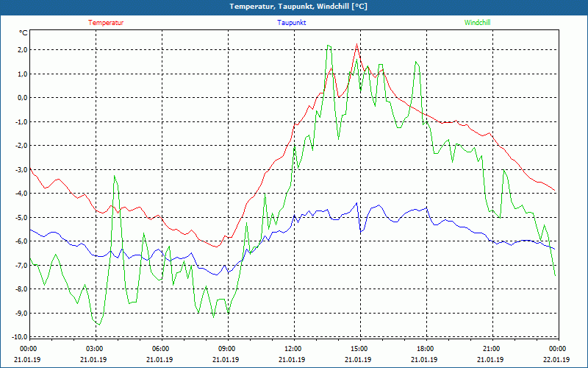Click the -4,0 y-axis value
This screenshot has width=588, height=368.
[21, 194]
